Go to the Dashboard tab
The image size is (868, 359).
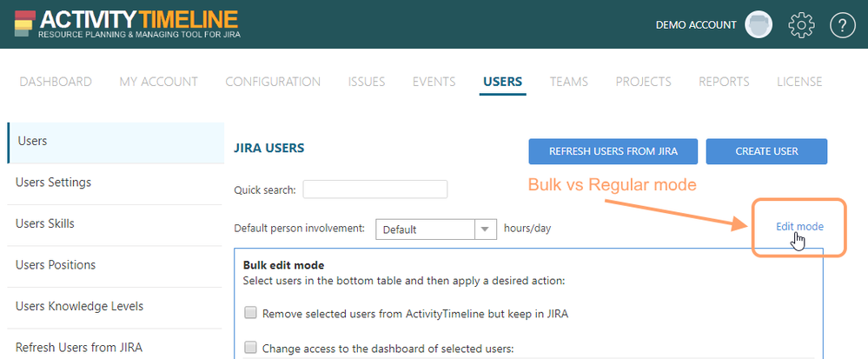[x=56, y=82]
